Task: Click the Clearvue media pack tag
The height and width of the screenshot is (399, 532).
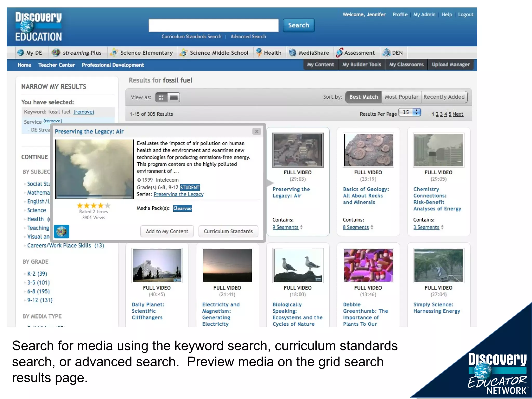Action: click(x=182, y=208)
